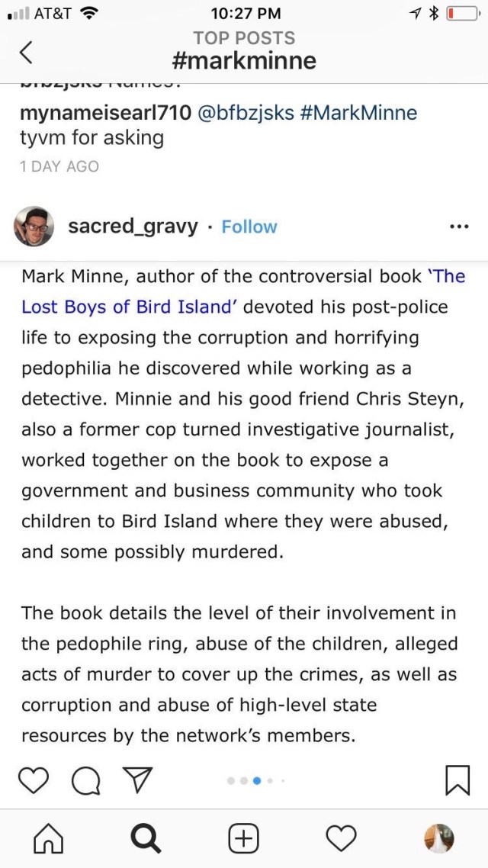Create new post with plus icon
The height and width of the screenshot is (868, 488).
pos(243,839)
